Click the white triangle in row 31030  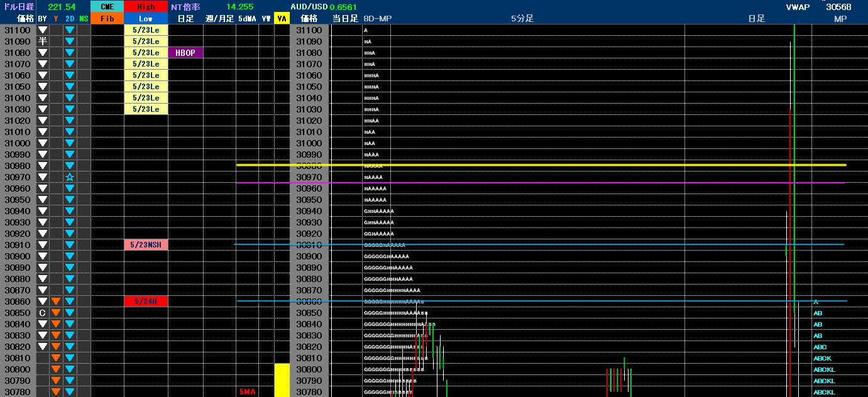click(43, 109)
